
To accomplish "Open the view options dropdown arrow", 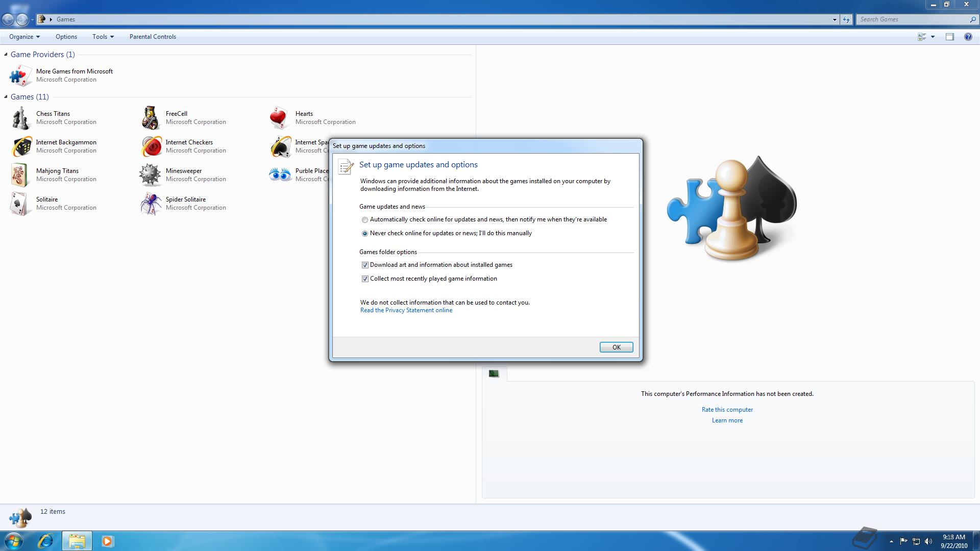I will [933, 37].
